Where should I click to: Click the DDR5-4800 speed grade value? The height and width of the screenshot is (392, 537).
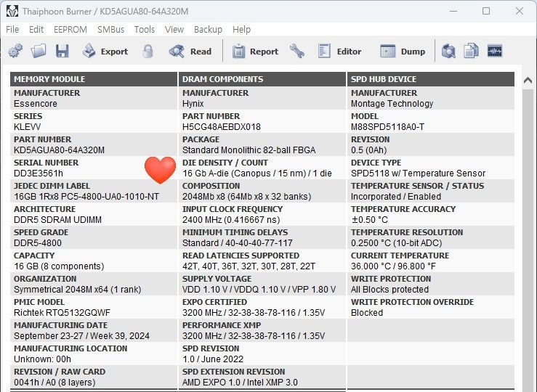point(38,243)
